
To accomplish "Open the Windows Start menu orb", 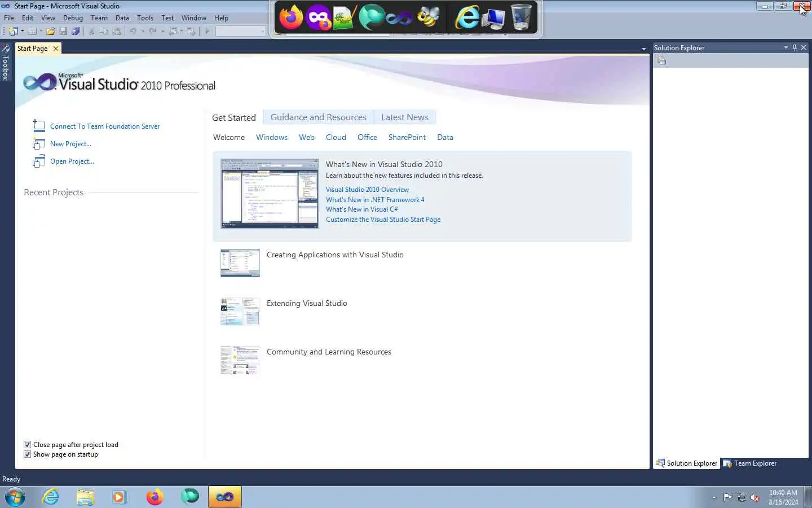I will [x=15, y=497].
